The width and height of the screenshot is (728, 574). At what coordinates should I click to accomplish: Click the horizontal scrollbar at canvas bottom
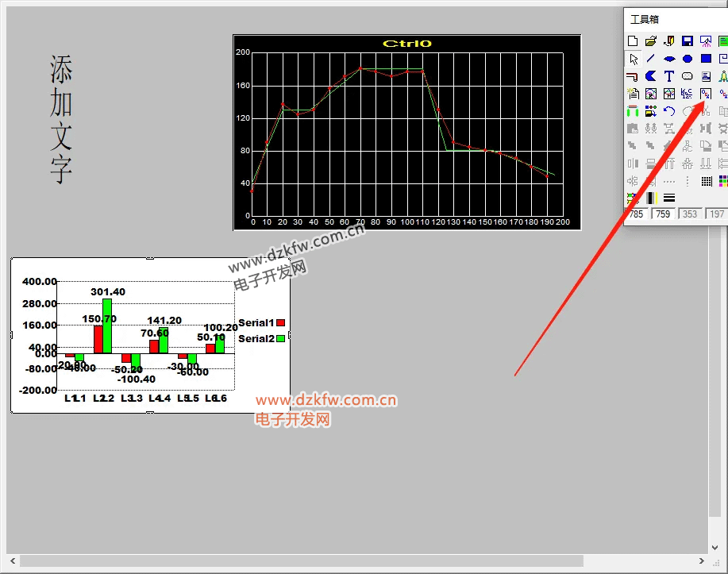pyautogui.click(x=302, y=561)
